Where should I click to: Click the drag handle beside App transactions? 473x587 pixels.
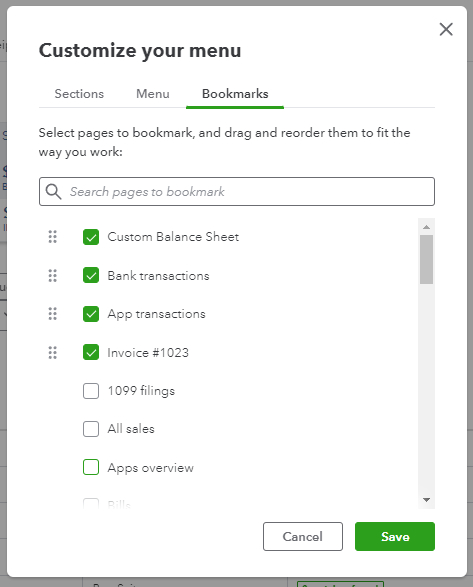(x=53, y=314)
